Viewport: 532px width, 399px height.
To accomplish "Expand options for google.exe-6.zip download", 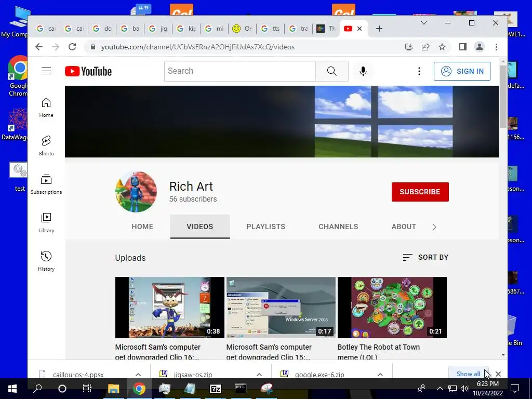I will tap(380, 375).
